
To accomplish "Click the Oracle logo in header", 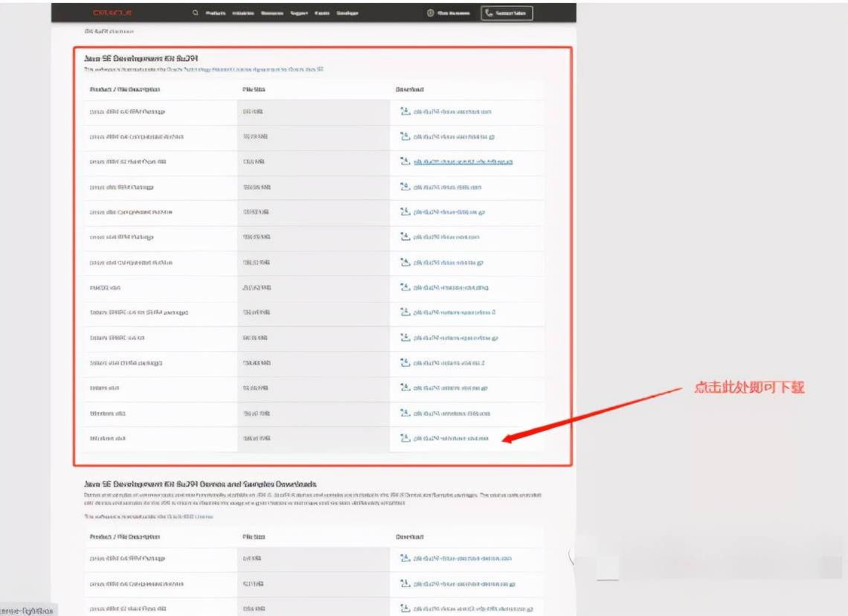I will (112, 13).
